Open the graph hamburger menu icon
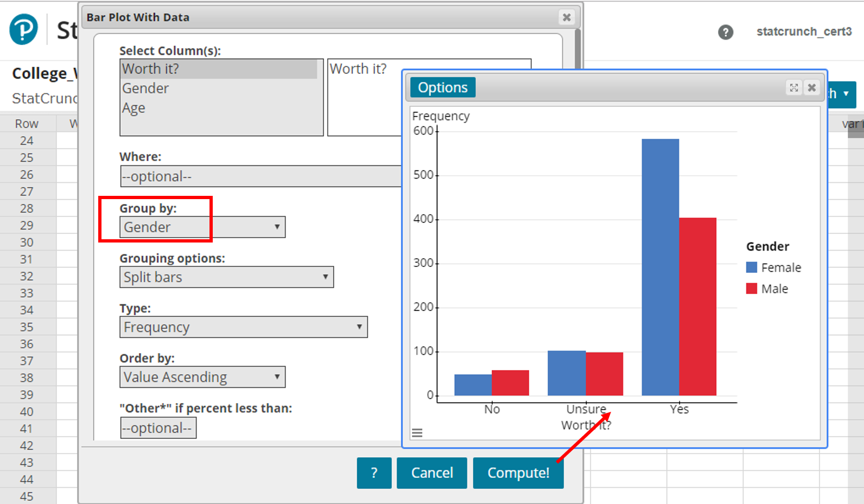The image size is (864, 504). (x=417, y=433)
